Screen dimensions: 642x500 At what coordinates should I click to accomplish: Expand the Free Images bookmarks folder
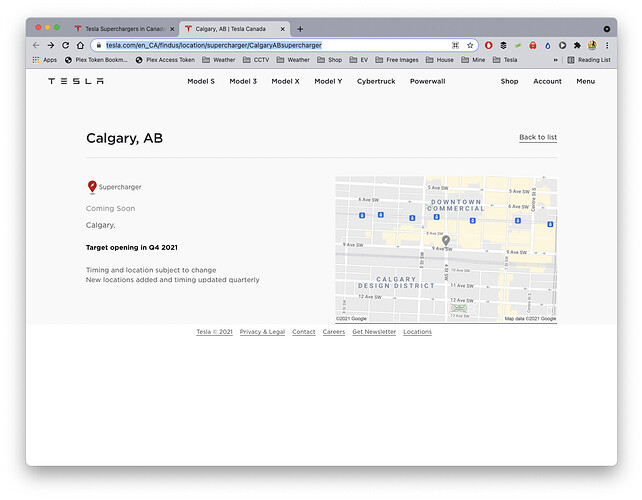tap(397, 60)
